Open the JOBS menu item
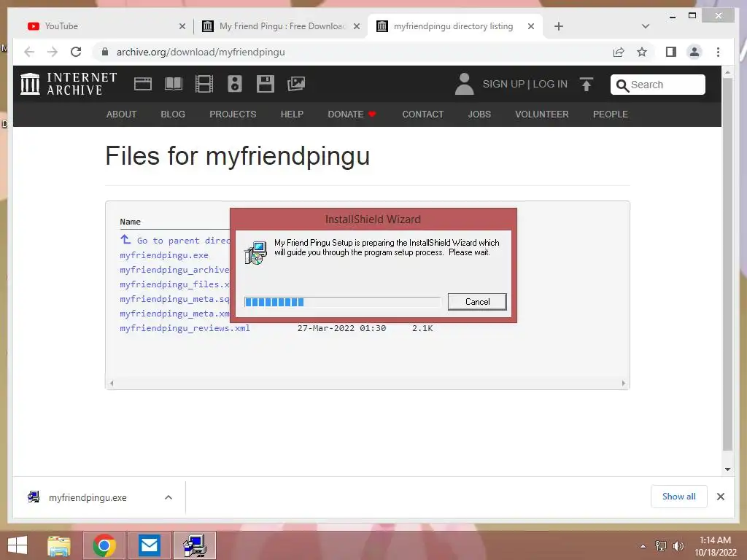 pyautogui.click(x=479, y=114)
